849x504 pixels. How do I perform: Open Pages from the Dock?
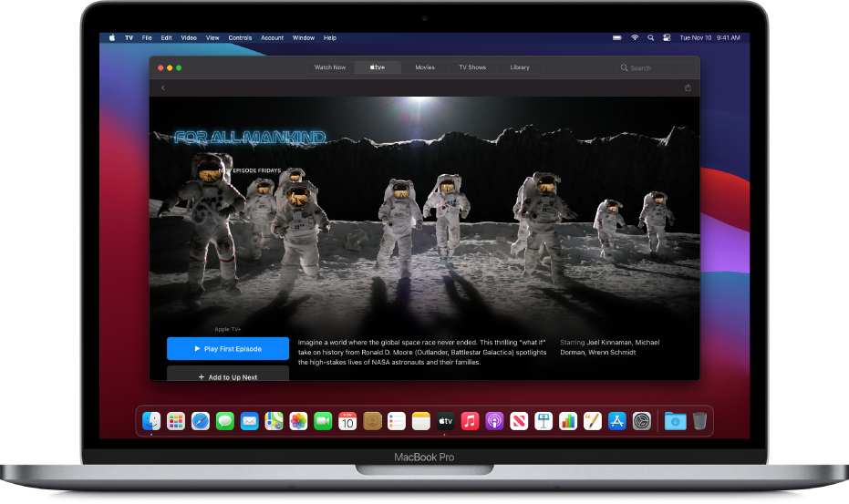point(593,421)
